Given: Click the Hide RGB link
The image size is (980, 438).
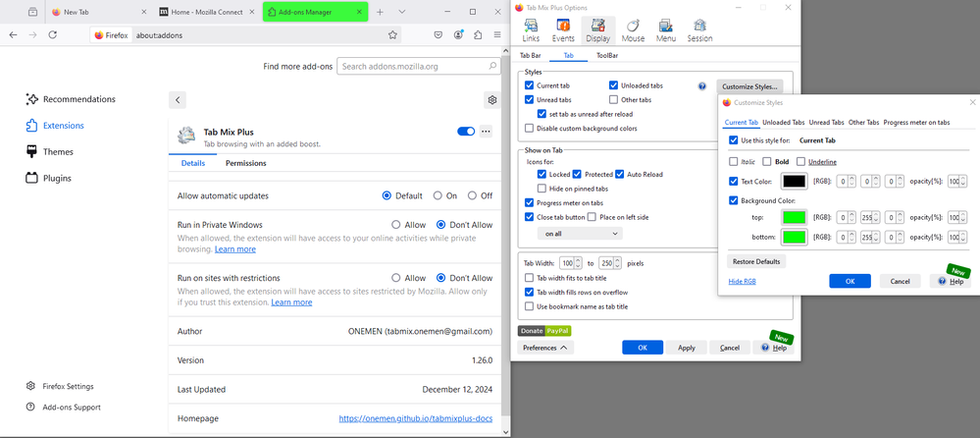Looking at the screenshot, I should click(x=742, y=282).
